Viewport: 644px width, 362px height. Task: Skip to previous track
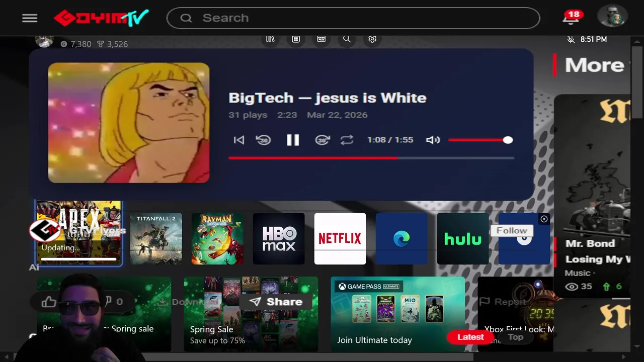click(x=239, y=140)
